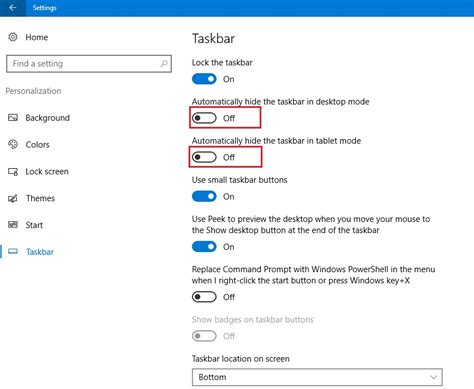Click the Home gear icon
Image resolution: width=474 pixels, height=389 pixels.
[x=13, y=37]
